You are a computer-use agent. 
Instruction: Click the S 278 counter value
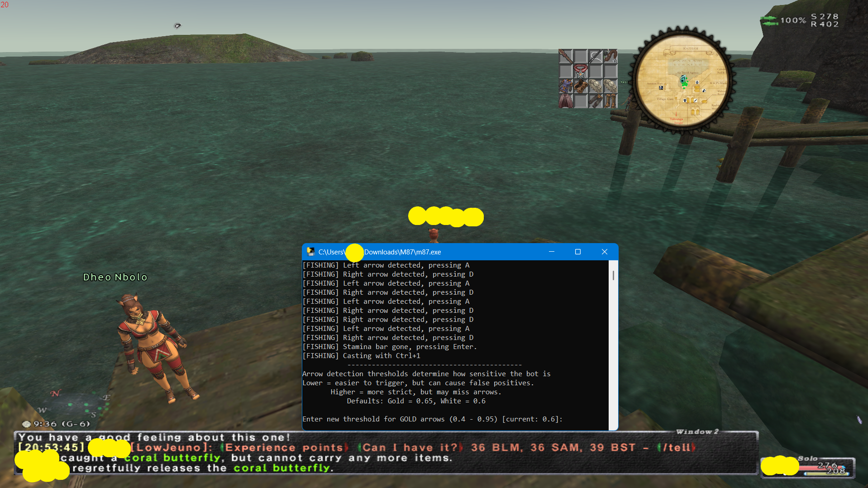(825, 16)
